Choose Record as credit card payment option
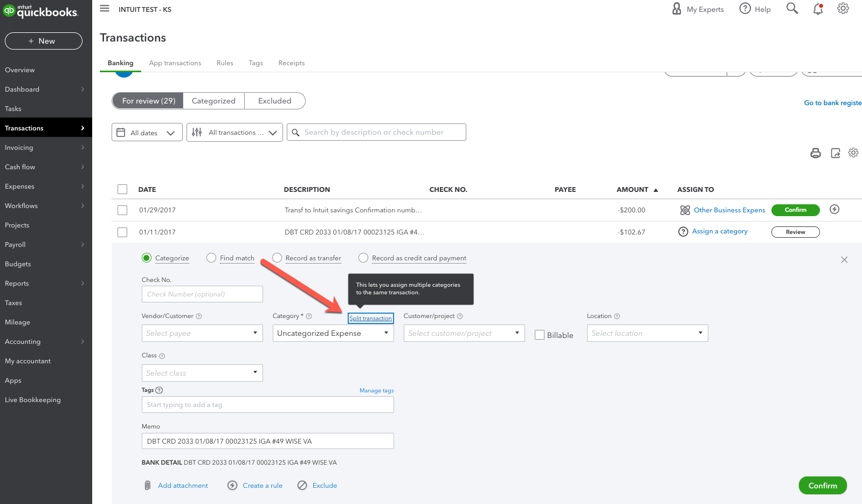 click(363, 258)
